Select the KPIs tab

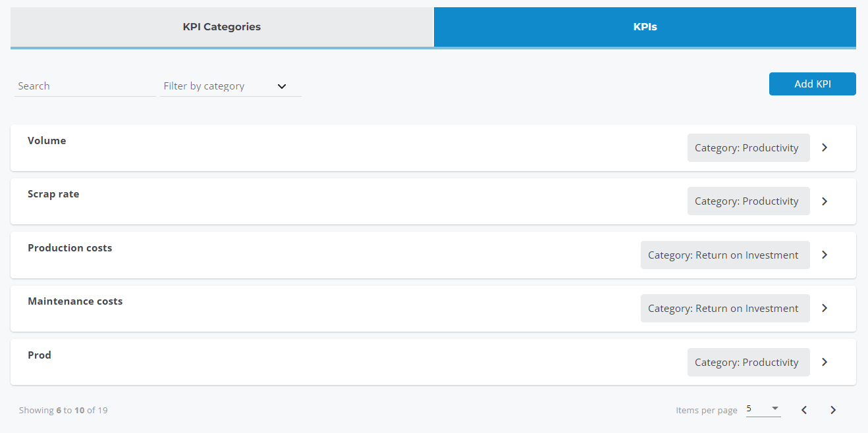644,26
